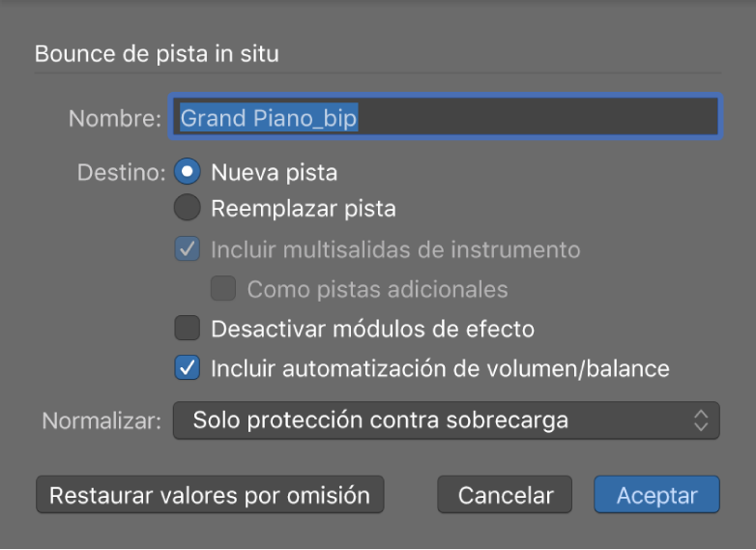The image size is (756, 550).
Task: Toggle Incluir multisalidas de instrumento checkbox
Action: pos(188,249)
